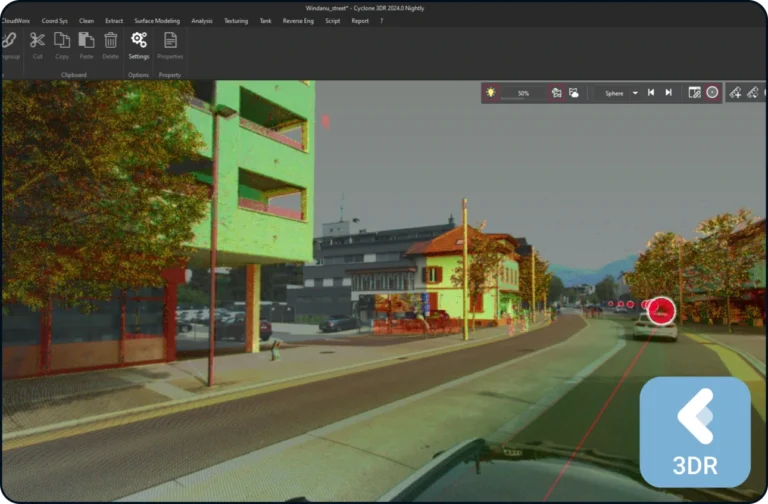The height and width of the screenshot is (504, 768).
Task: Click the ruler with plus measure icon
Action: tap(735, 93)
